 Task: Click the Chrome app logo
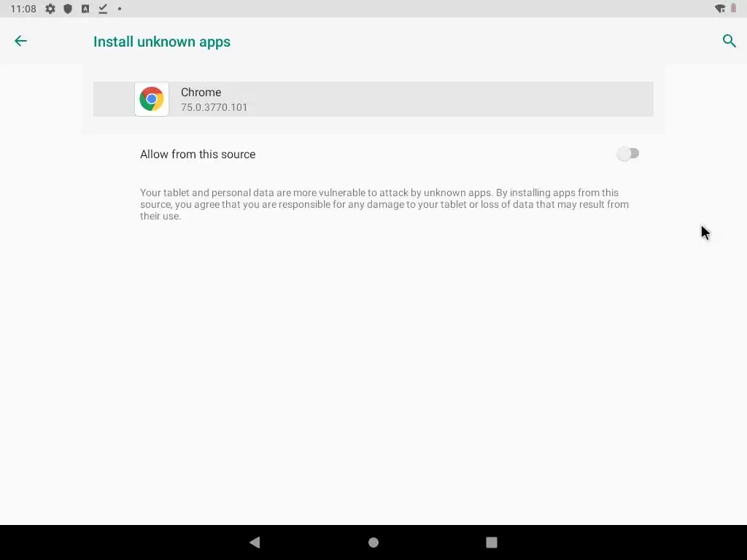point(152,99)
